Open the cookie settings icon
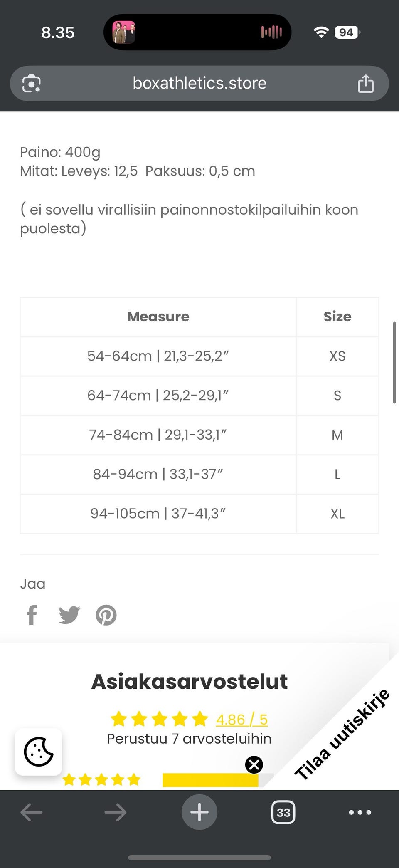This screenshot has height=868, width=399. coord(39,752)
